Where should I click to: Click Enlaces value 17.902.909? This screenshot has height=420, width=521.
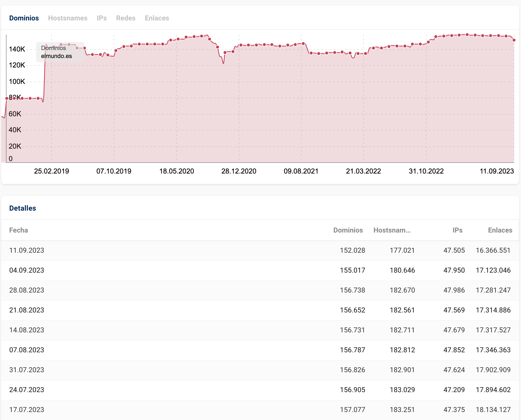(x=493, y=370)
